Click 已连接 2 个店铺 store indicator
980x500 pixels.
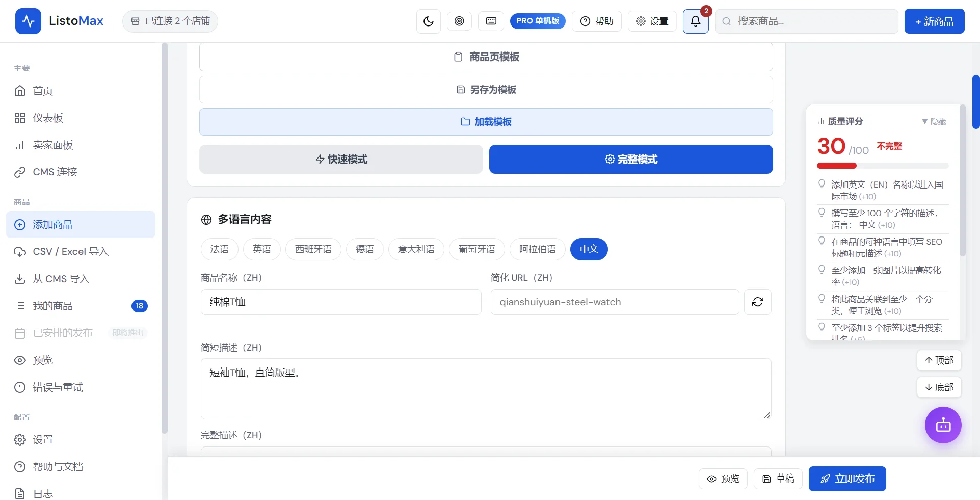[x=170, y=21]
